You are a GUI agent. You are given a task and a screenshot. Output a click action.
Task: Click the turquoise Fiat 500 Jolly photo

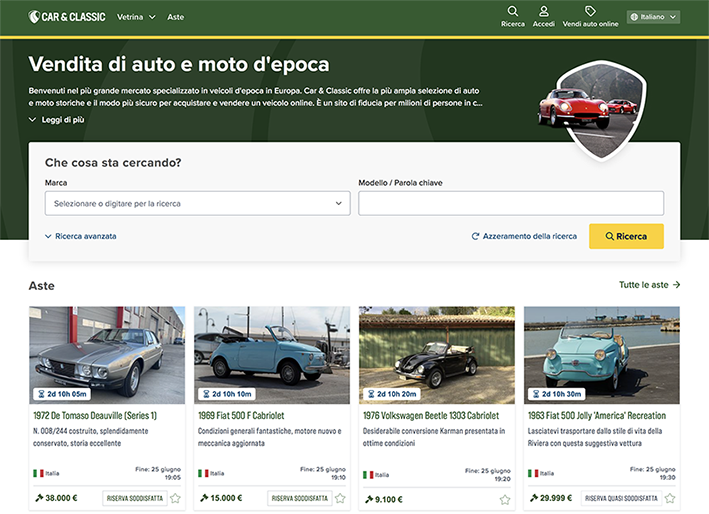click(x=602, y=355)
